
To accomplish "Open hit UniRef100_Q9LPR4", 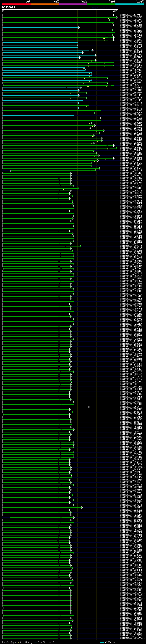I will pos(131,25).
